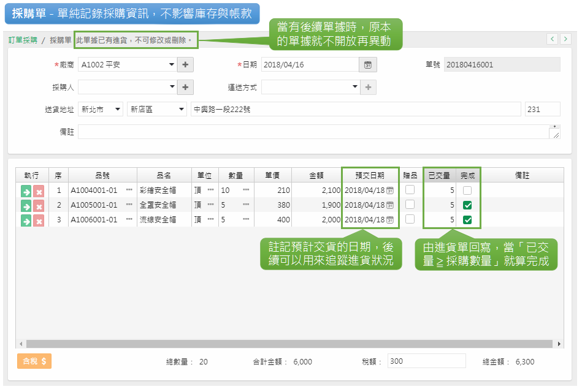
Task: Open the 預交日期 calendar icon in row 3
Action: (389, 220)
